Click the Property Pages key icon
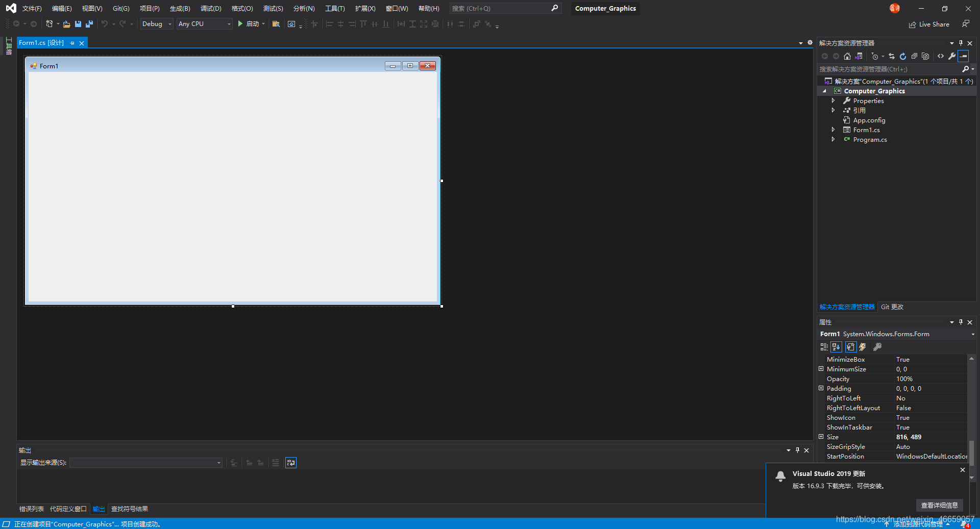Image resolution: width=980 pixels, height=529 pixels. click(877, 347)
